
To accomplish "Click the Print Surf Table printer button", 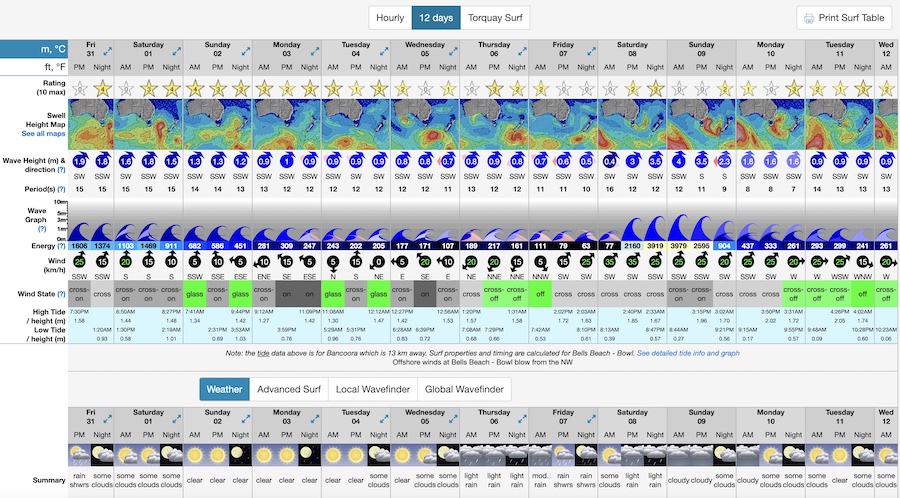I will click(x=845, y=18).
